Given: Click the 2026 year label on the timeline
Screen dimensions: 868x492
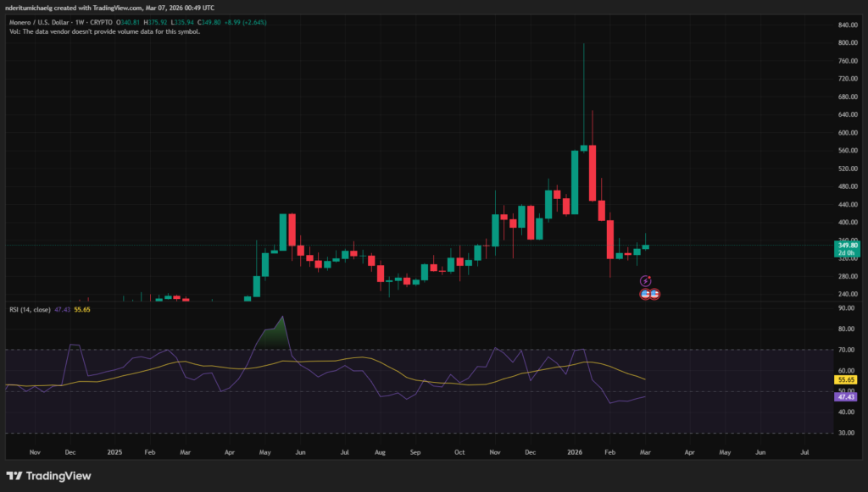Looking at the screenshot, I should (x=576, y=452).
